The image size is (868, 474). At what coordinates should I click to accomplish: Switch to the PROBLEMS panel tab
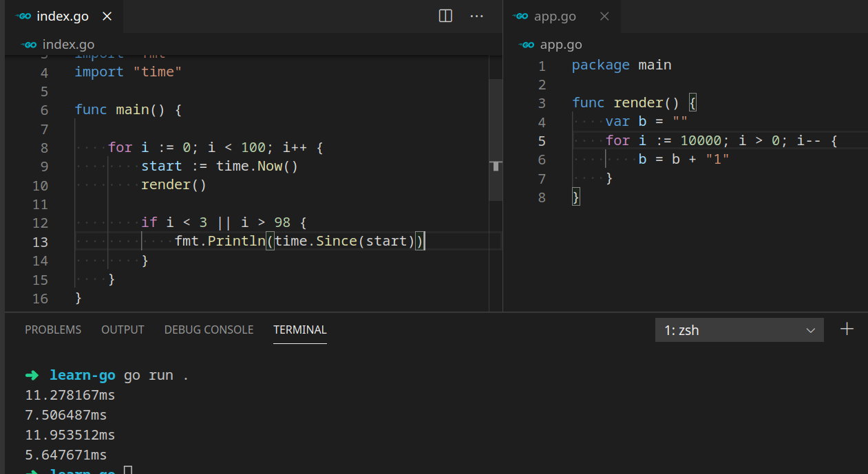coord(53,330)
